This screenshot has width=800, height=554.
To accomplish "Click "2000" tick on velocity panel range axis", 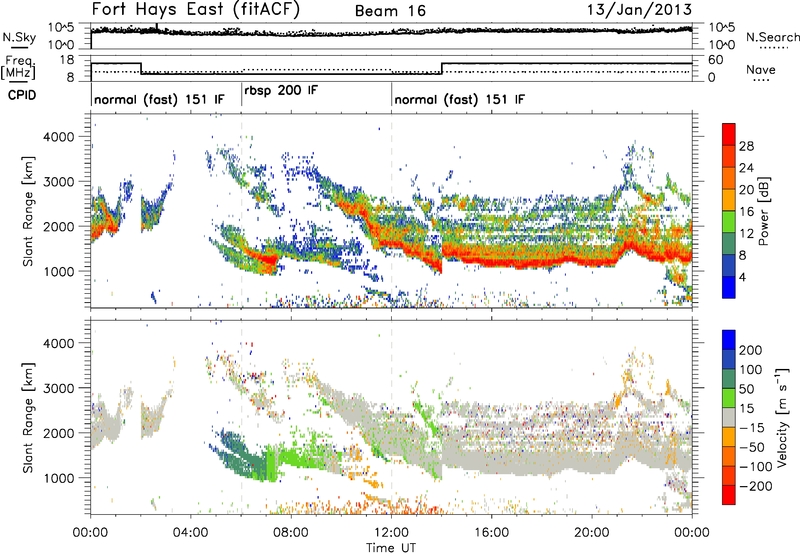I will 58,433.
